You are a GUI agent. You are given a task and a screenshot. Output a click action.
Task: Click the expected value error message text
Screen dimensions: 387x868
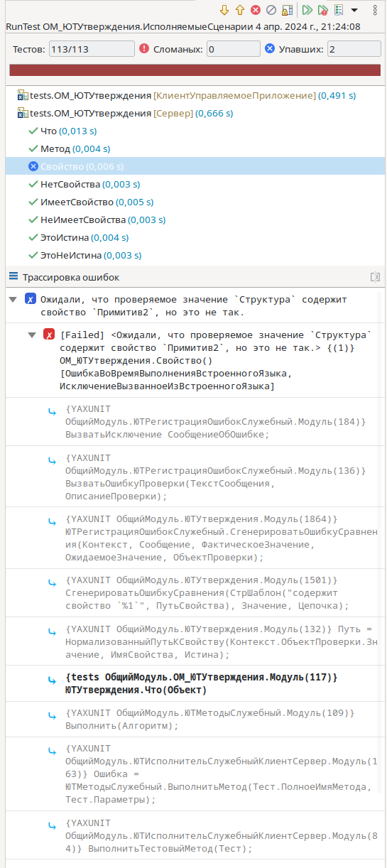pyautogui.click(x=194, y=306)
